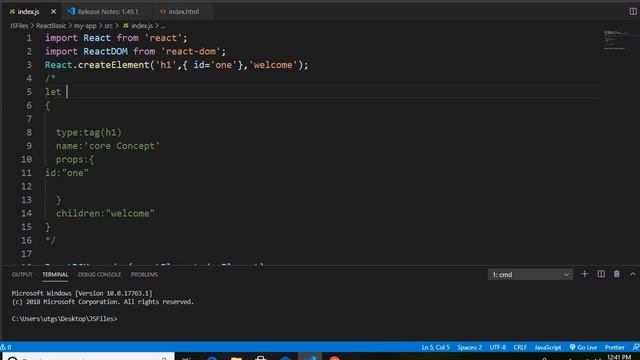
Task: Click line number 3 in gutter
Action: click(29, 65)
